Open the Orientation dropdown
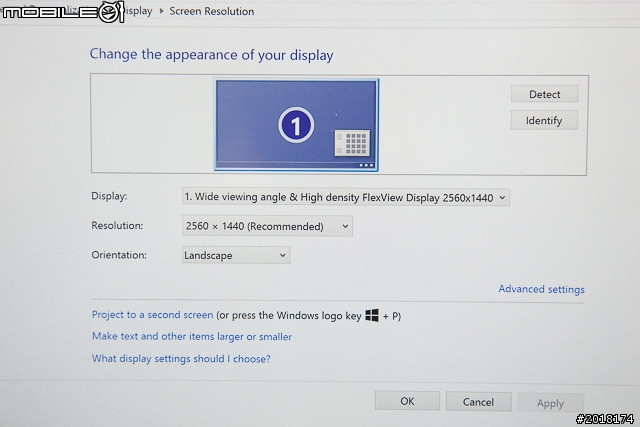The width and height of the screenshot is (640, 427). 236,255
